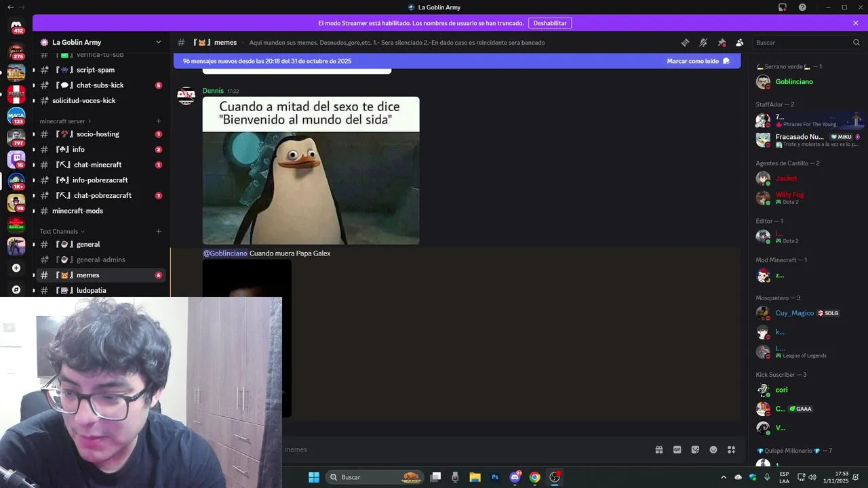Click the add a server plus button
Image resolution: width=868 pixels, height=488 pixels.
point(16,268)
